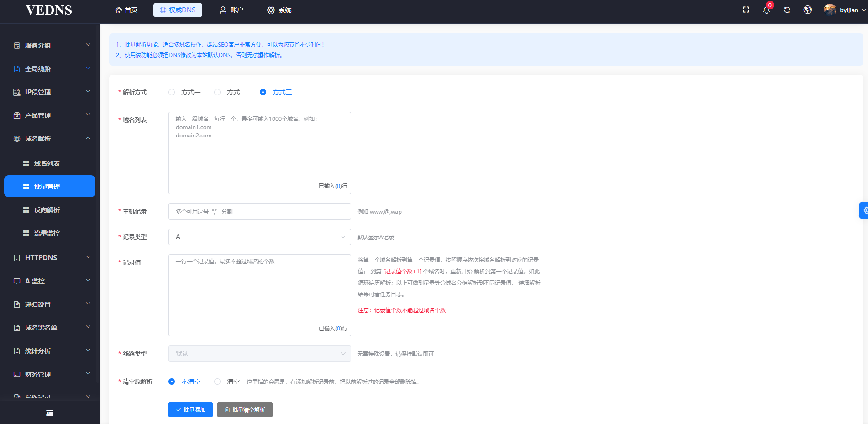This screenshot has width=868, height=424.
Task: Click the grid icon beside 反向解析
Action: click(x=26, y=210)
